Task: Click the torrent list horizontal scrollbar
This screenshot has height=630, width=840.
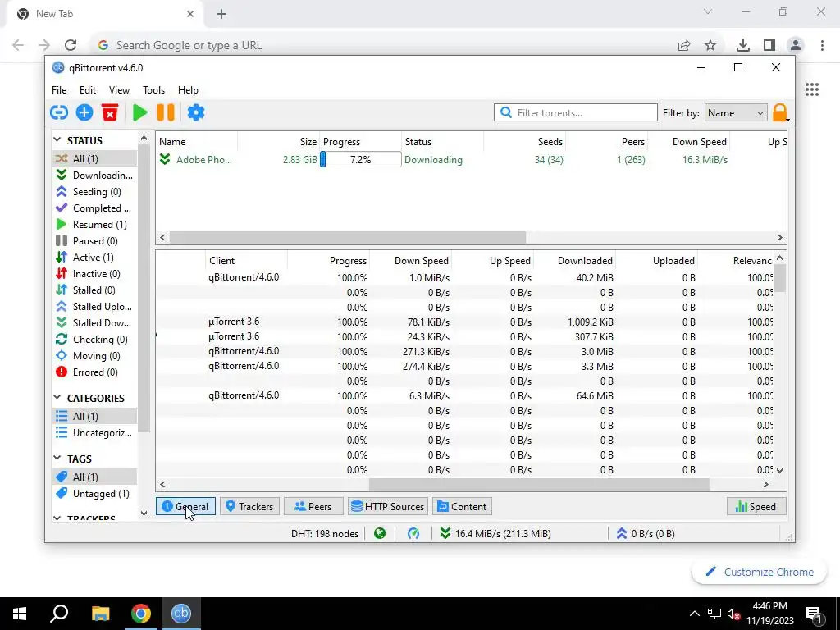Action: (348, 237)
